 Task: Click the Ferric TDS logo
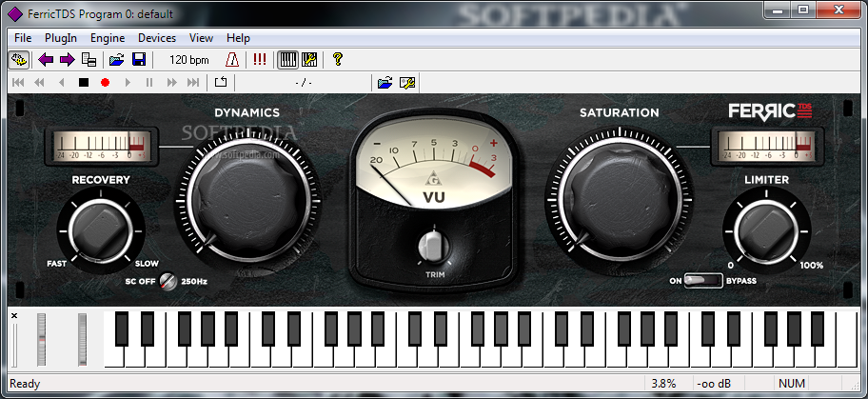tap(771, 110)
